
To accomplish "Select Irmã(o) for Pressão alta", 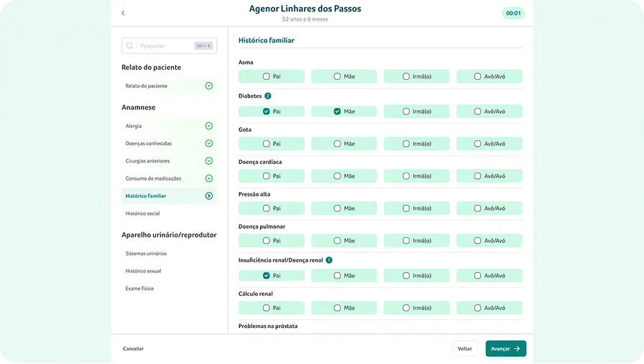I will [x=407, y=209].
